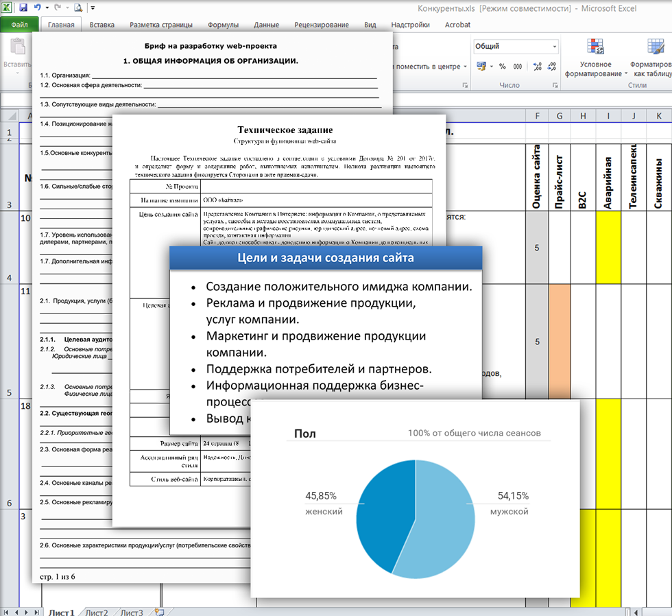The width and height of the screenshot is (672, 616).
Task: Click previous sheet navigation arrow
Action: (x=16, y=612)
